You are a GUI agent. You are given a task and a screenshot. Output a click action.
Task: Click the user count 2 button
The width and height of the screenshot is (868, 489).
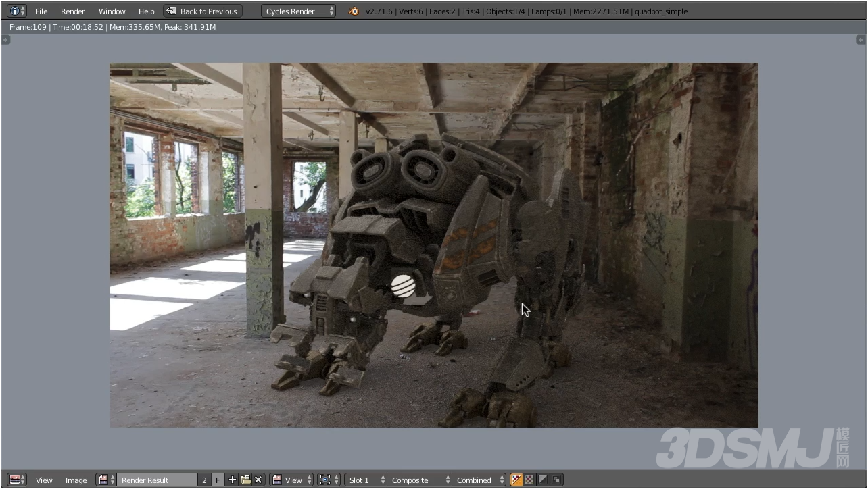pyautogui.click(x=204, y=480)
